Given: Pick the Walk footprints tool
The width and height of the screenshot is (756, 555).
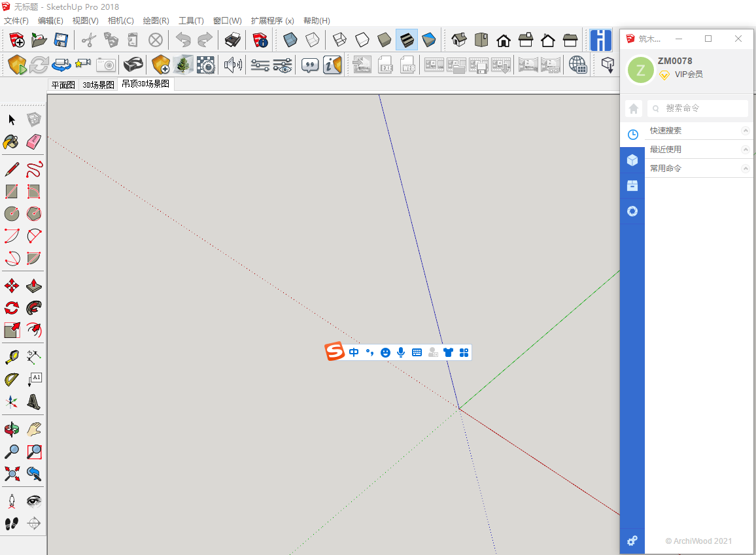Looking at the screenshot, I should point(12,523).
